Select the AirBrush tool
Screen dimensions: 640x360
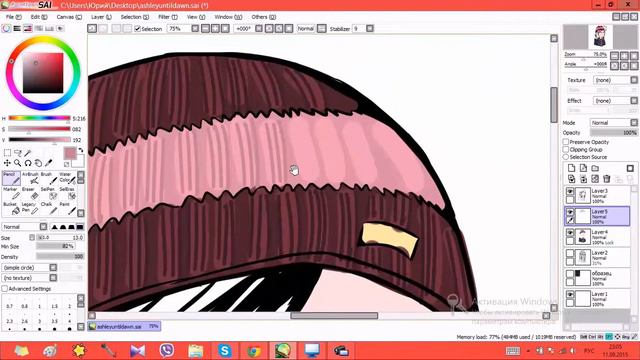(30, 178)
